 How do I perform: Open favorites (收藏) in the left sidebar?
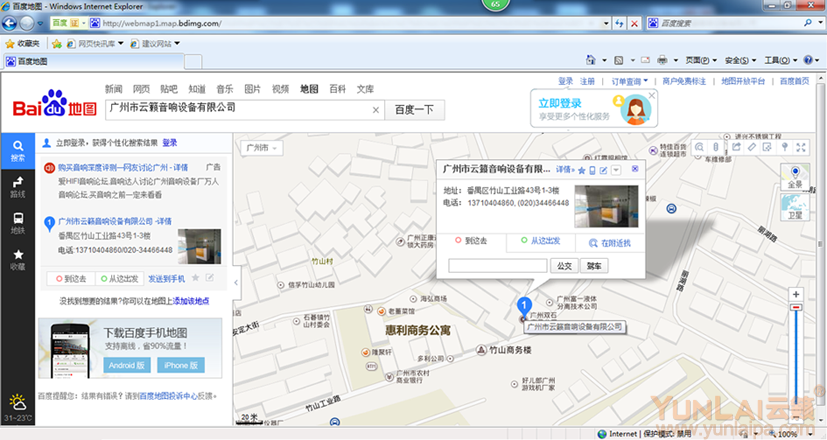pos(17,260)
